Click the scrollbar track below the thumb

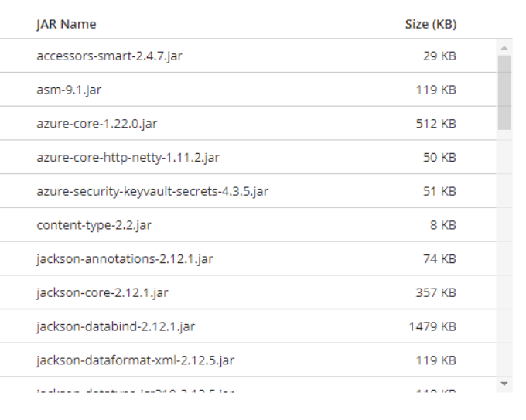[x=504, y=255]
